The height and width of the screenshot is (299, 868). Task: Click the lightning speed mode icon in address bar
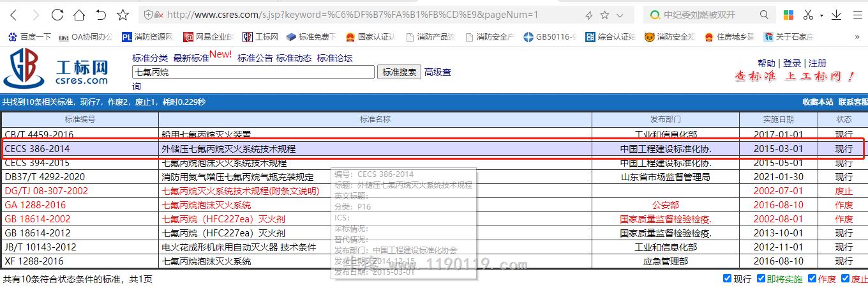[x=589, y=15]
